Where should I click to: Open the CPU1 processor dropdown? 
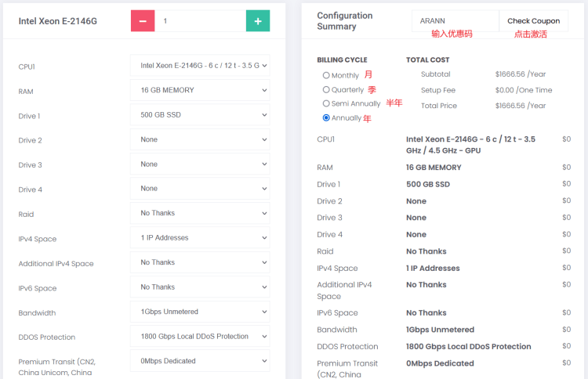200,66
